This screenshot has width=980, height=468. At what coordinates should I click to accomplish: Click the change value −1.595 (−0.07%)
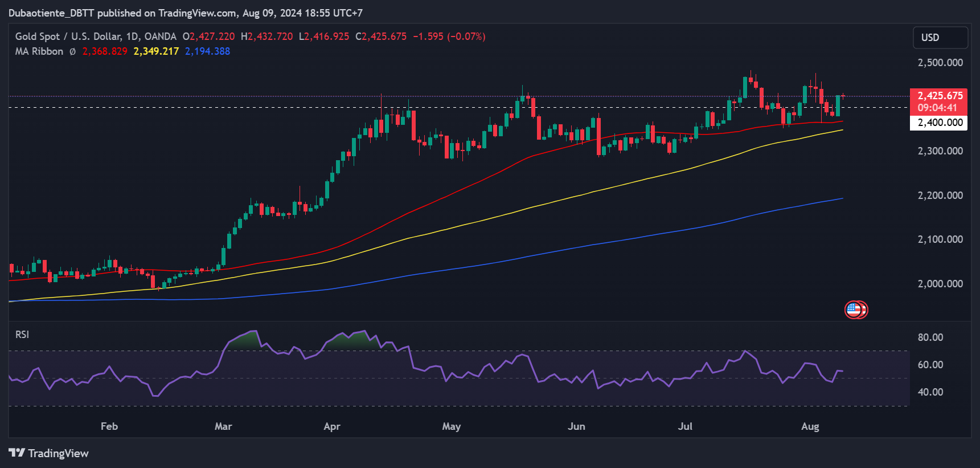(449, 36)
